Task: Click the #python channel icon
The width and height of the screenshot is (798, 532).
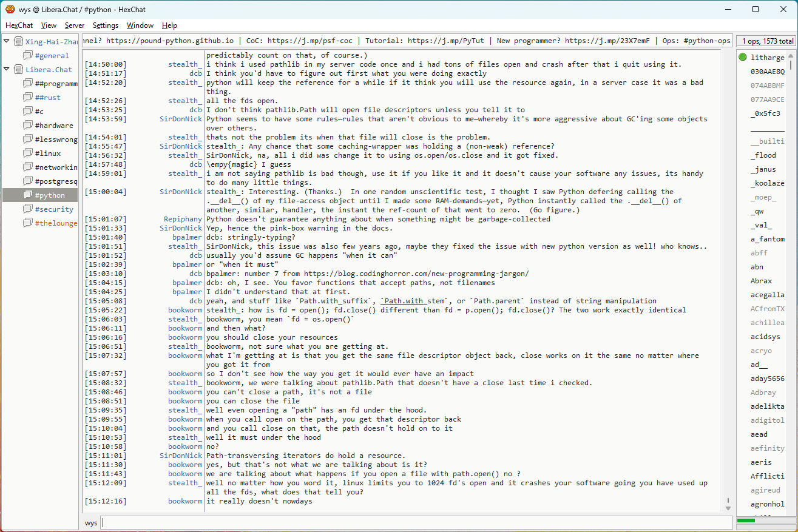Action: (28, 195)
